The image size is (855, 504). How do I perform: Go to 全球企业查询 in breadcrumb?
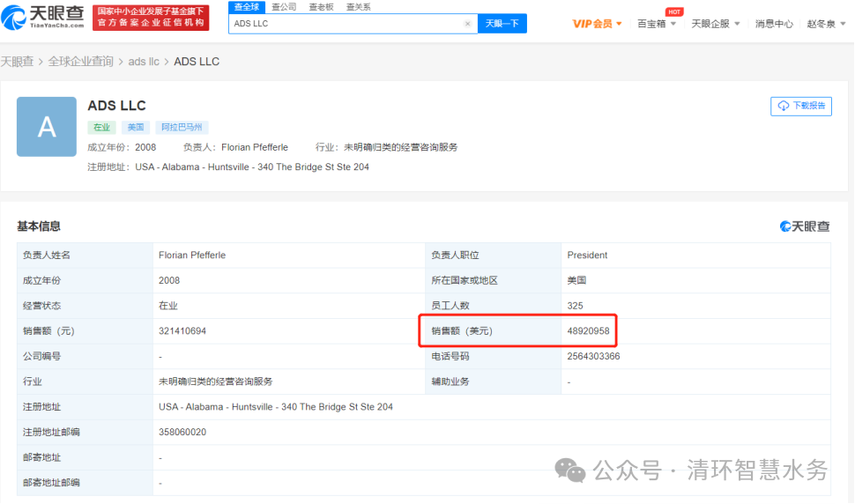(80, 62)
